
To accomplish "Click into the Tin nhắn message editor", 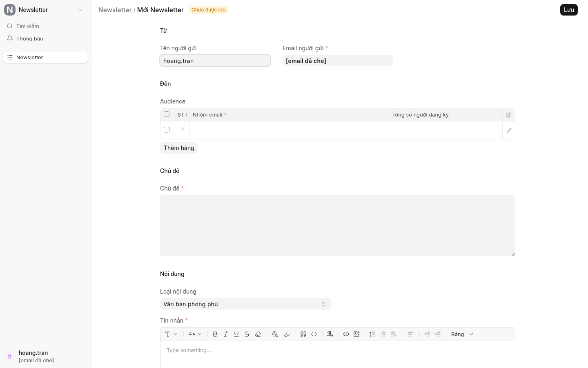I will pos(338,354).
